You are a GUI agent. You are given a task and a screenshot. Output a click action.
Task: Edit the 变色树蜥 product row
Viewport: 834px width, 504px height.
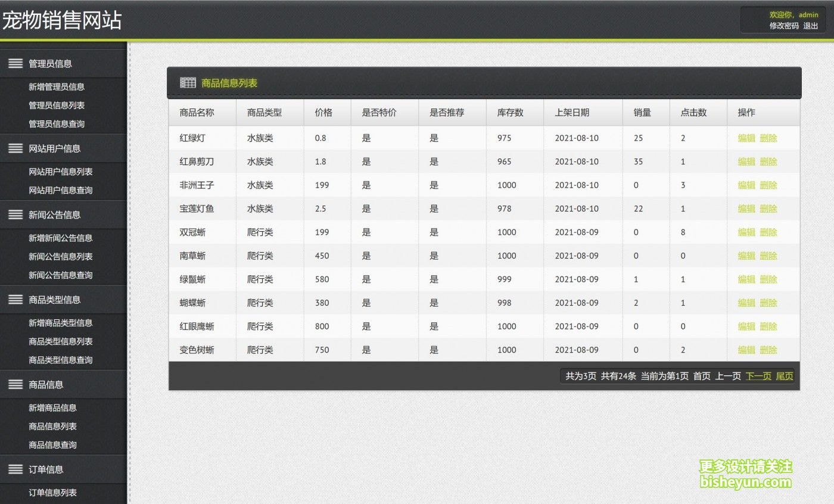746,350
